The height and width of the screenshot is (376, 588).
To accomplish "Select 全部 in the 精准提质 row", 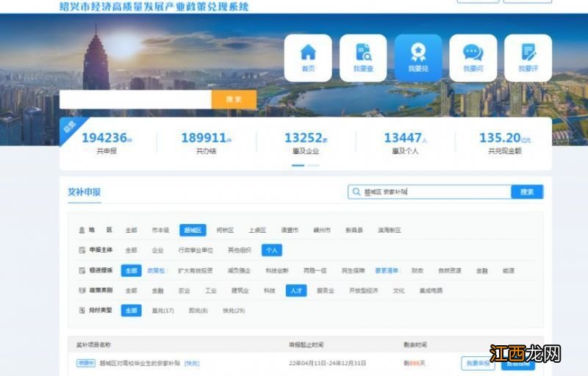I will point(132,271).
